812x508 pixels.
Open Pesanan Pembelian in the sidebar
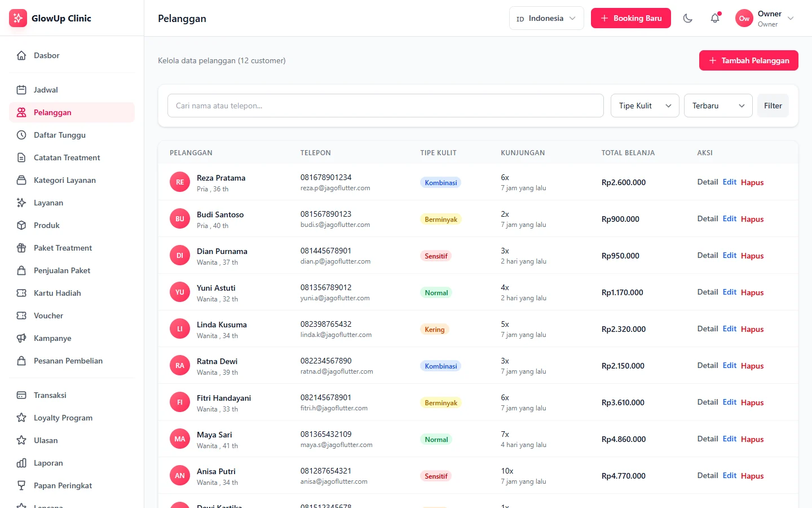[x=72, y=361]
